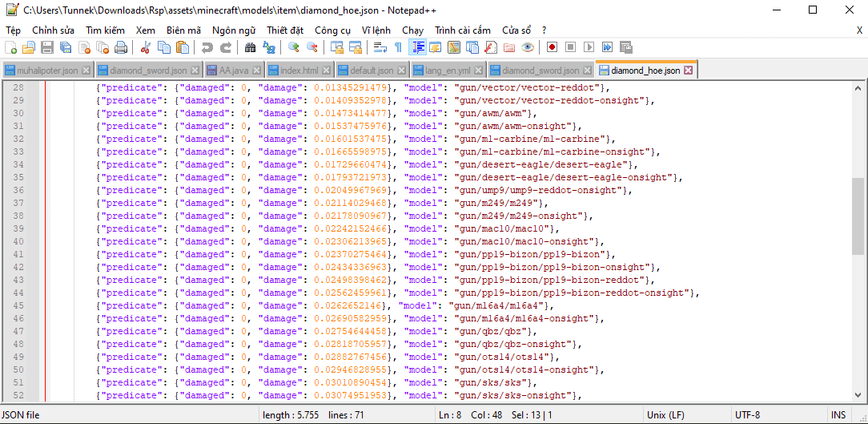Click the Undo arrow icon

[207, 47]
